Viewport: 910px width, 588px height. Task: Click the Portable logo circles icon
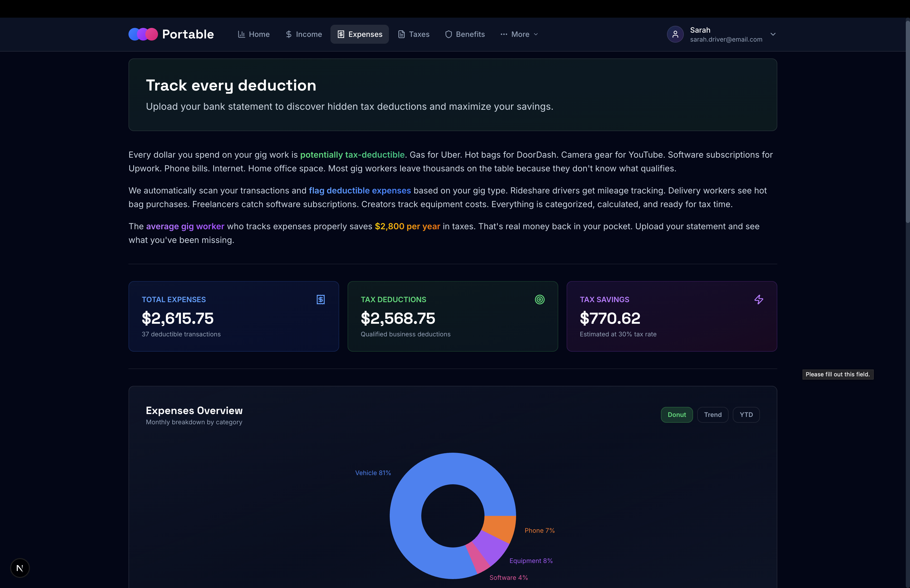pyautogui.click(x=143, y=34)
